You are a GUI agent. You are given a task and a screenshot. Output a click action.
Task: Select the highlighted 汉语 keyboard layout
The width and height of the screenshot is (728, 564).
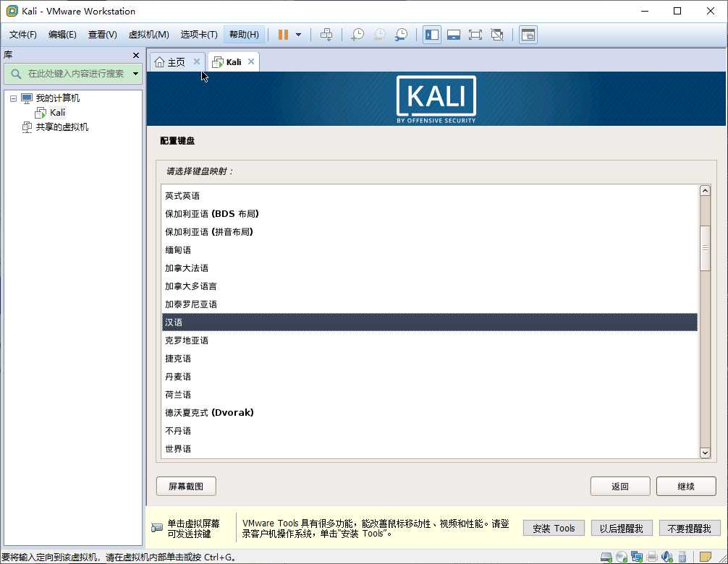(429, 322)
